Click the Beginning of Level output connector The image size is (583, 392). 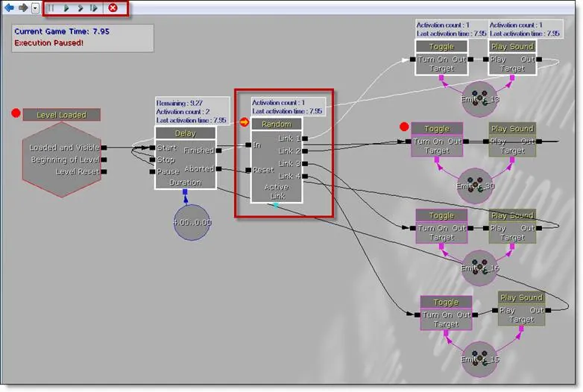coord(104,159)
